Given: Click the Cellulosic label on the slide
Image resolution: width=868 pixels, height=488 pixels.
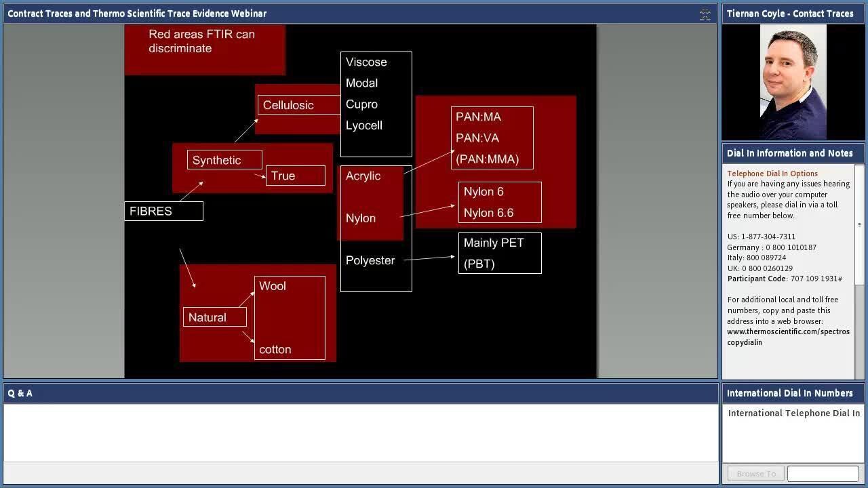Looking at the screenshot, I should point(289,106).
